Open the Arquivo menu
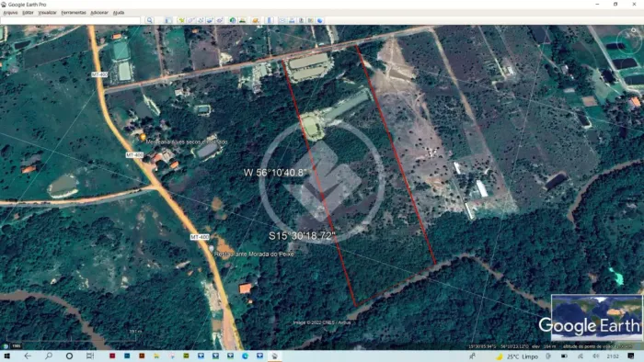 click(x=10, y=13)
